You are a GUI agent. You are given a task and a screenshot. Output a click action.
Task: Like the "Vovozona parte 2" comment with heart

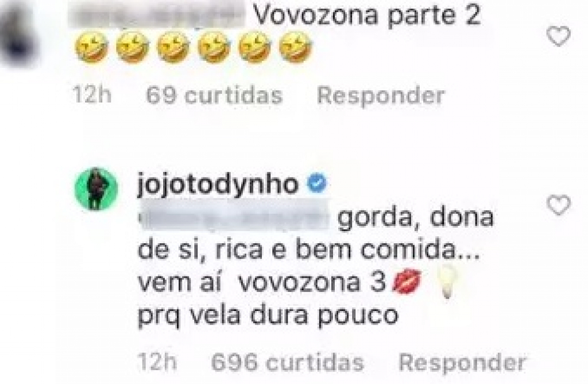click(558, 36)
